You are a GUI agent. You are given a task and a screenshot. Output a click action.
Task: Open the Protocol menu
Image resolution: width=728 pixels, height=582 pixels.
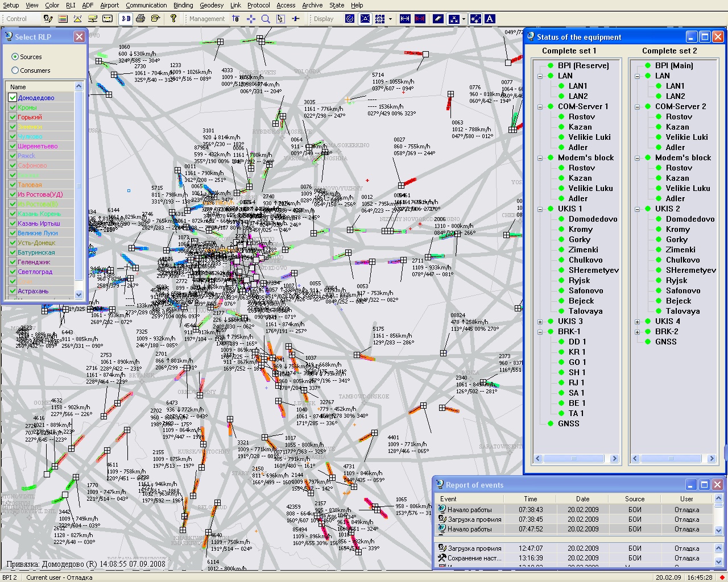(259, 5)
